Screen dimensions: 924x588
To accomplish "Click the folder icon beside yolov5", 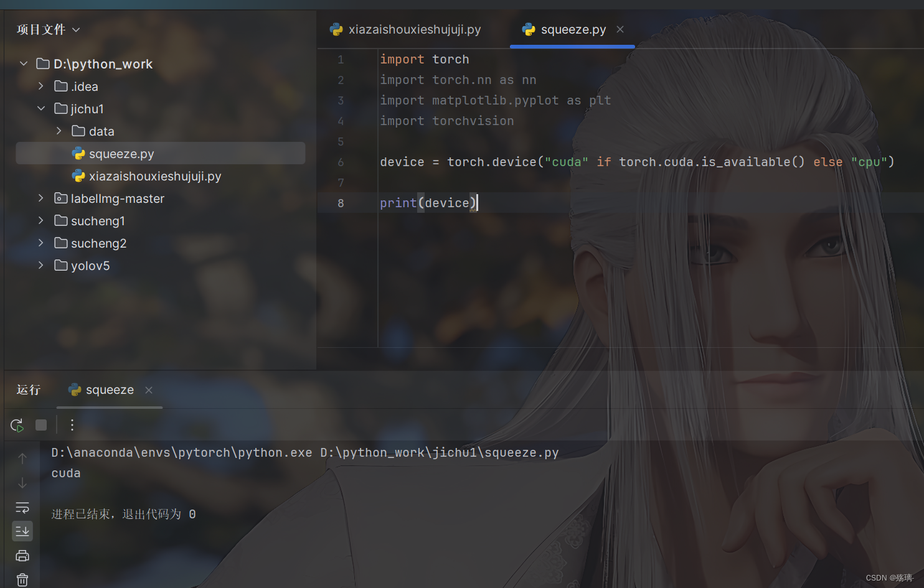I will tap(61, 266).
